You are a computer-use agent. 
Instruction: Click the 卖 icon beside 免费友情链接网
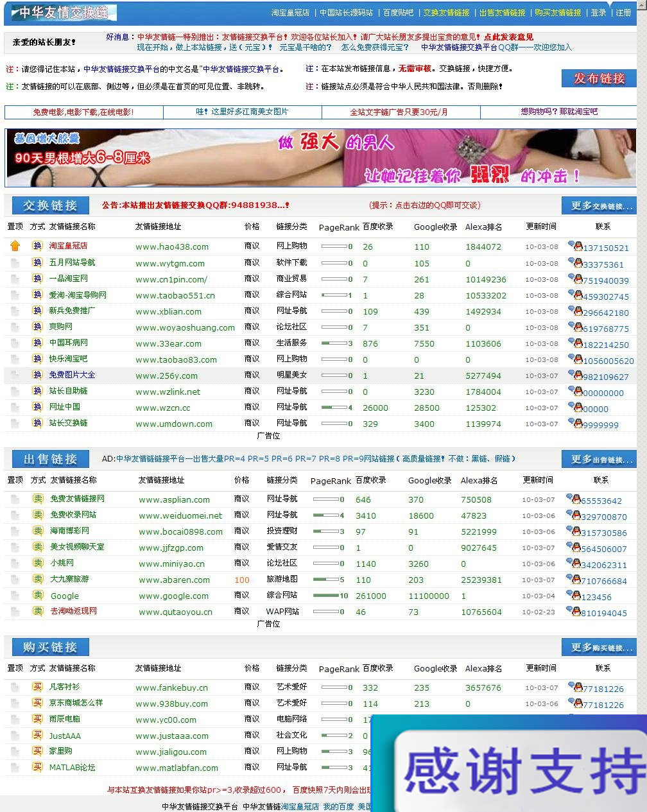[x=38, y=498]
